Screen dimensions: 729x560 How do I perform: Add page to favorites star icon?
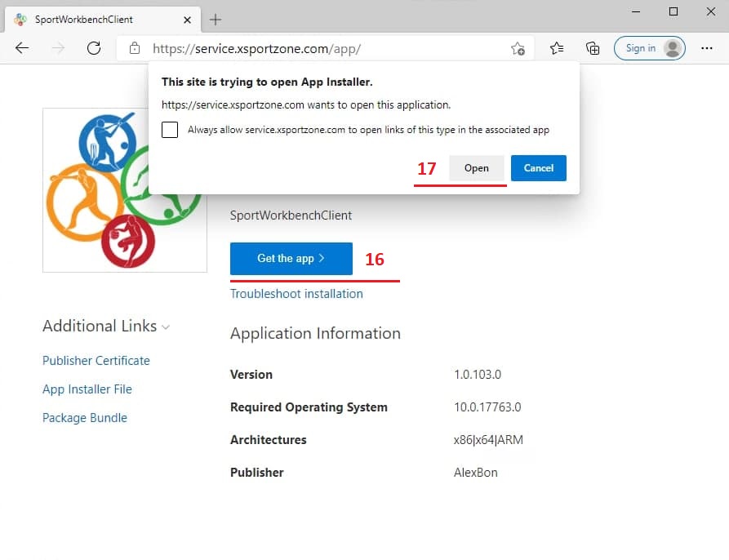[x=518, y=48]
